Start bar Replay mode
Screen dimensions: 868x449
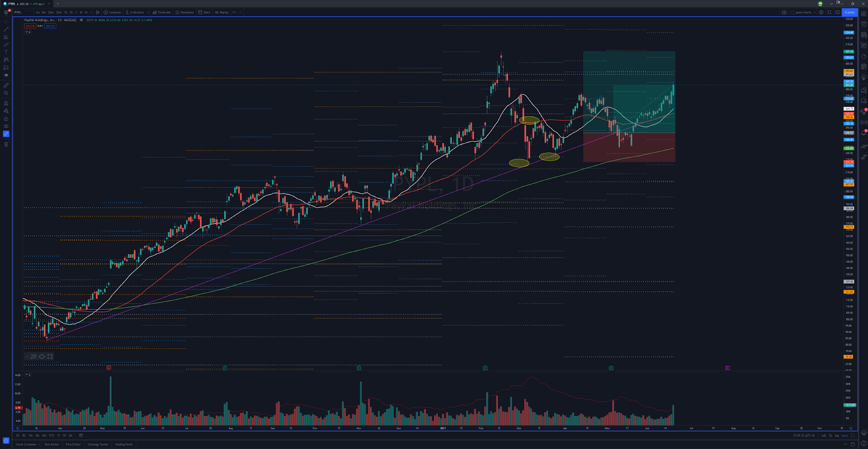(x=221, y=12)
